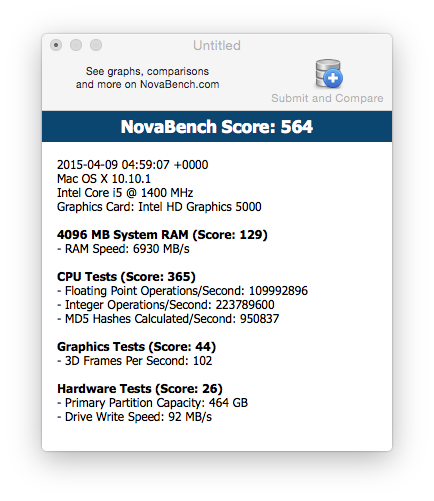
Task: Click the Integer Operations/Second: 223789600 line
Action: coord(166,305)
